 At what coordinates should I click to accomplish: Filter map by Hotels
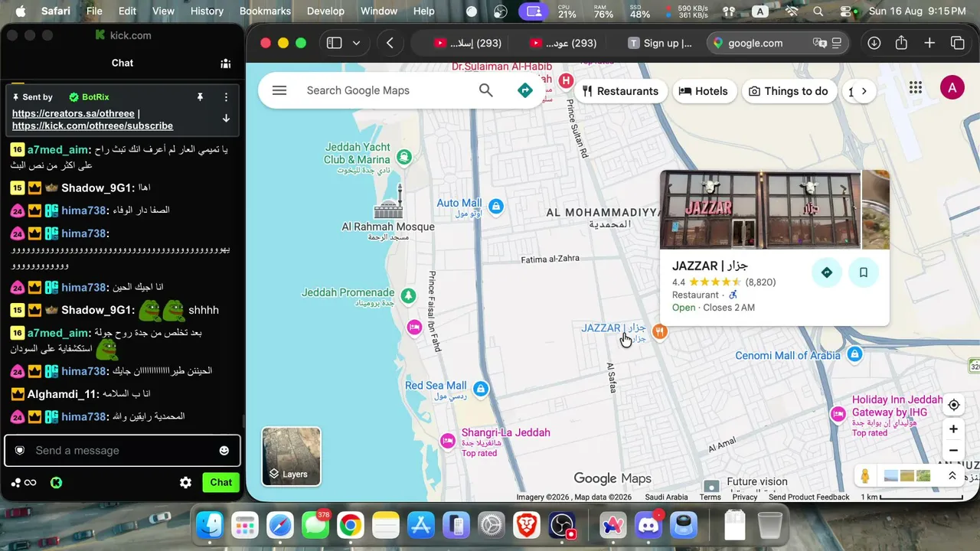click(703, 91)
